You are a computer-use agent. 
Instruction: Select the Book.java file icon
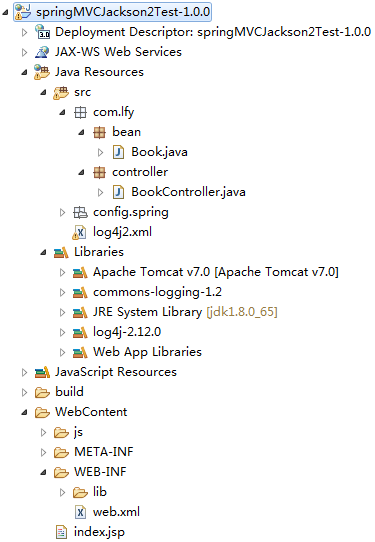(x=118, y=152)
